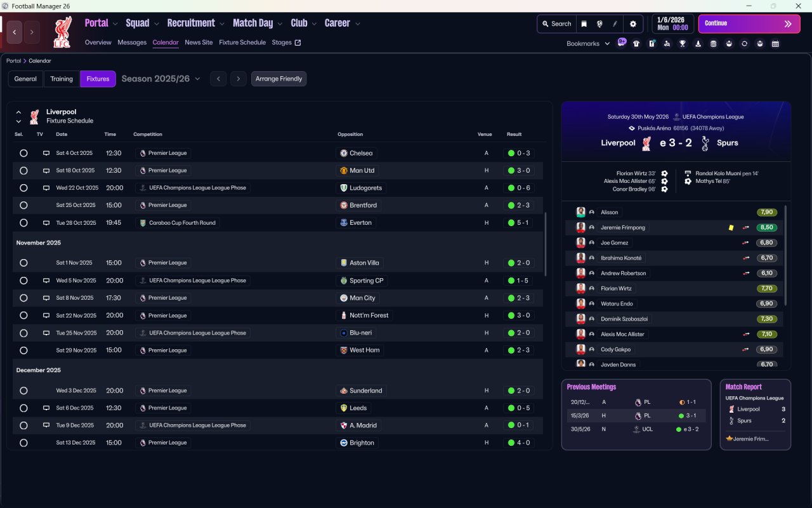Click the trophy icon in the bookmarks bar

point(683,44)
